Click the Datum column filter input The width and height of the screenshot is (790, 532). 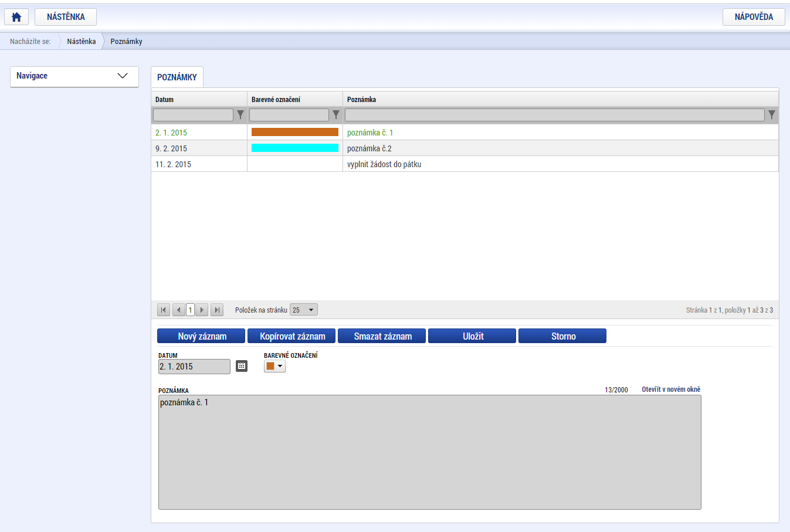click(193, 114)
